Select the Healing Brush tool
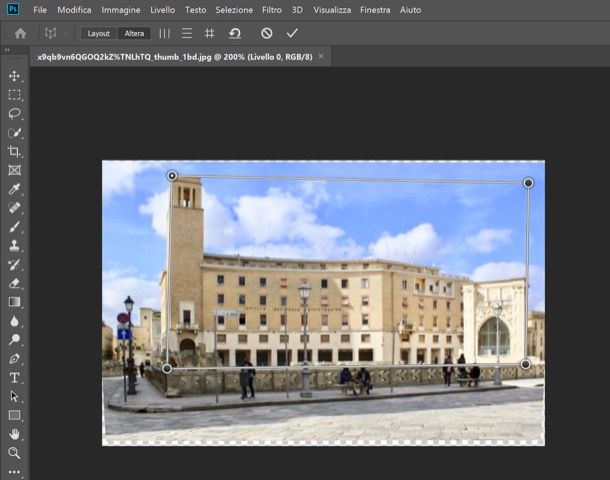 point(14,208)
